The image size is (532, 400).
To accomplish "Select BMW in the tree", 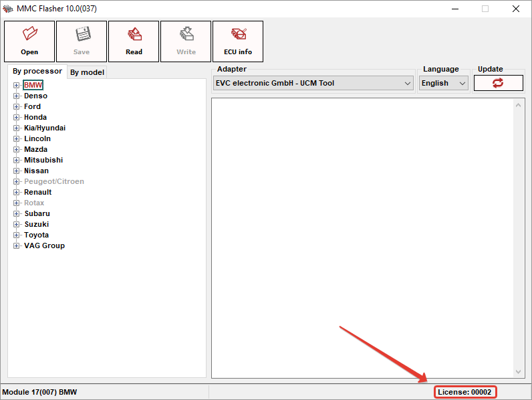I will (x=33, y=85).
